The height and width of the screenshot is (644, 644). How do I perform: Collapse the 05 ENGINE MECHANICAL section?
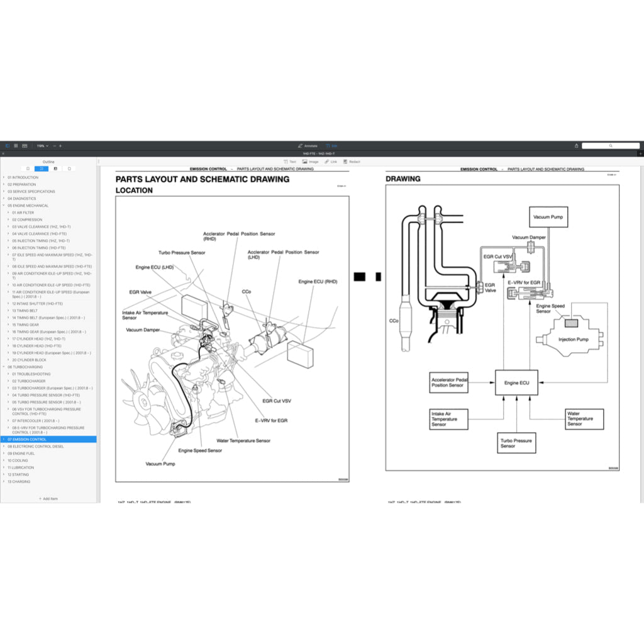tap(3, 206)
